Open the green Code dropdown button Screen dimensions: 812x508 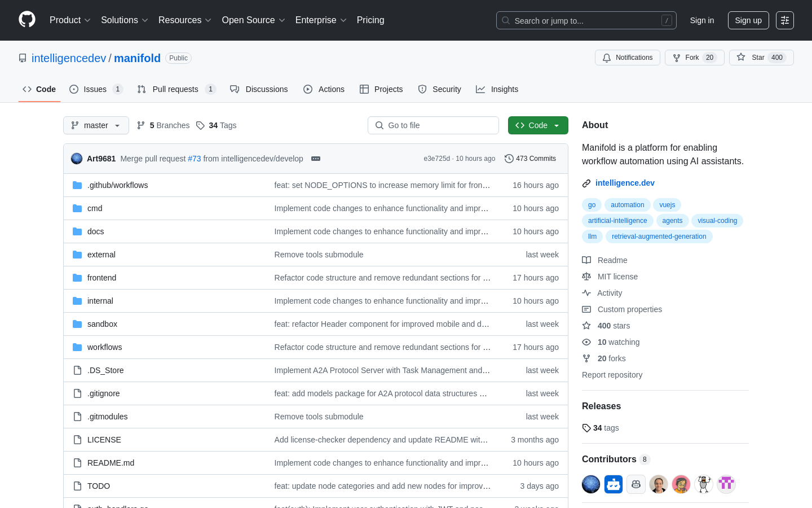538,125
